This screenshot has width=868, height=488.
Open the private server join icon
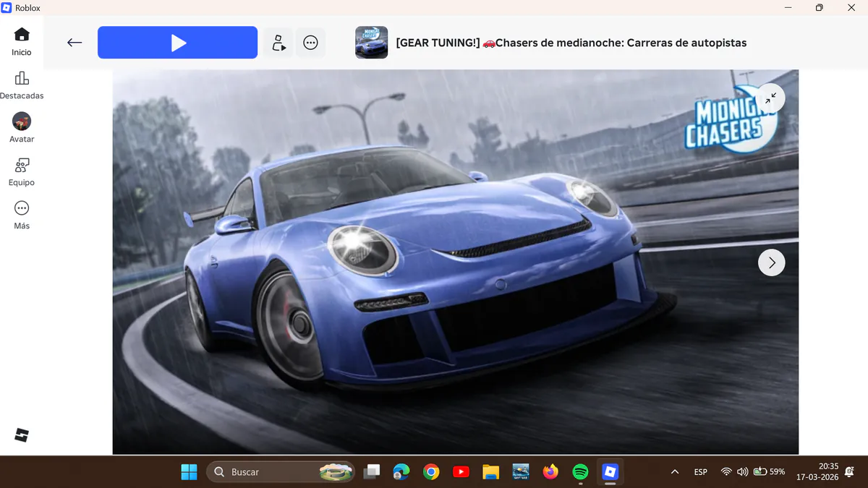coord(278,43)
